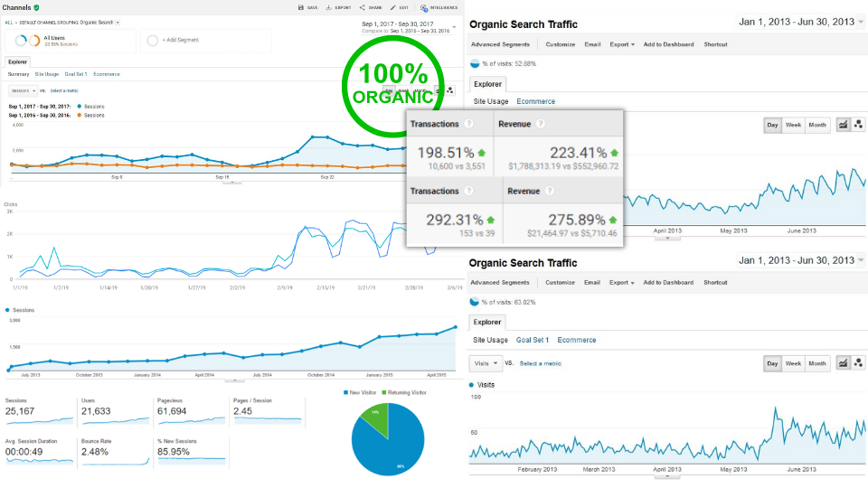Toggle Week view in the Visits report
The image size is (868, 488).
tap(793, 363)
